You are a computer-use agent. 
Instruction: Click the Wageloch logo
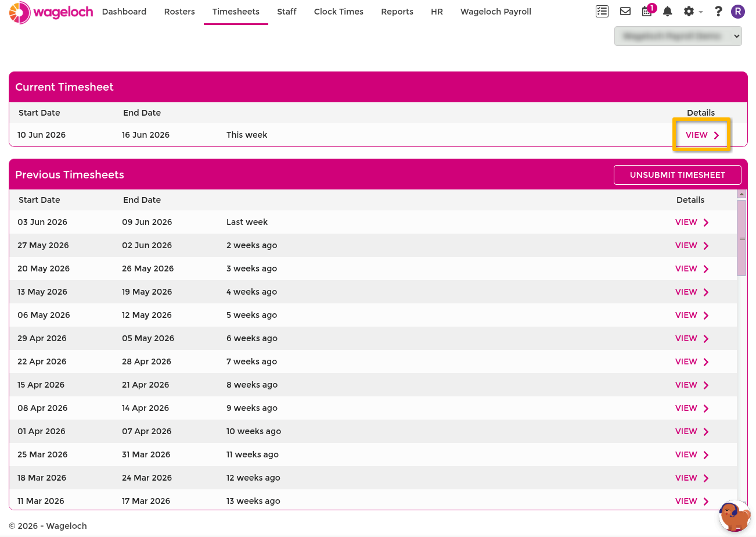click(x=51, y=12)
